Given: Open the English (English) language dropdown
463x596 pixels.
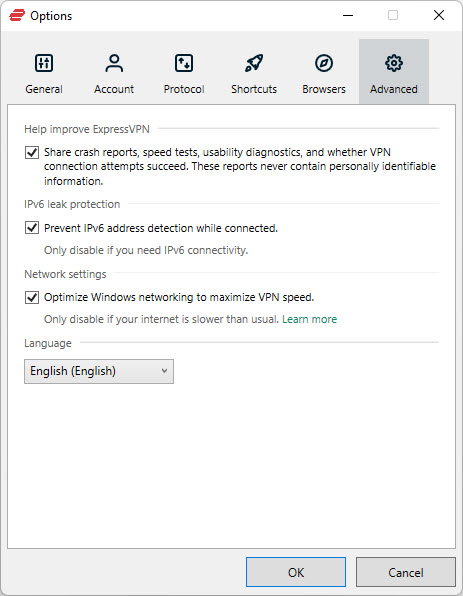Looking at the screenshot, I should (99, 371).
